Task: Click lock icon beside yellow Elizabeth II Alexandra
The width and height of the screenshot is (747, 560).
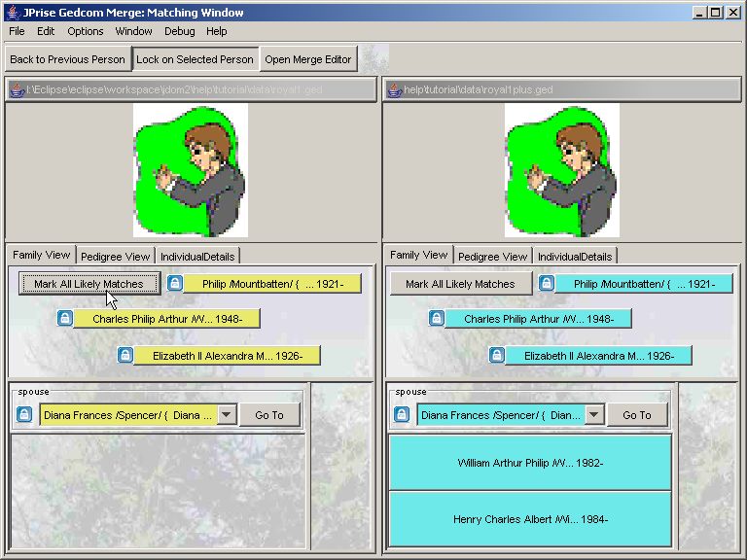Action: tap(124, 356)
